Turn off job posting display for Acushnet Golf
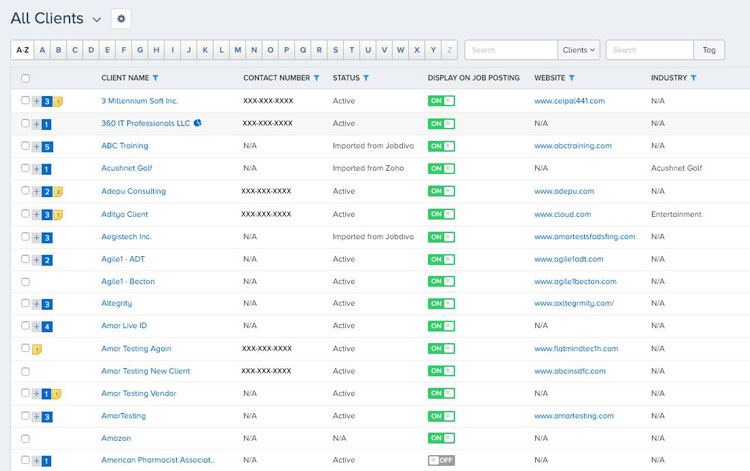The height and width of the screenshot is (471, 750). (441, 169)
